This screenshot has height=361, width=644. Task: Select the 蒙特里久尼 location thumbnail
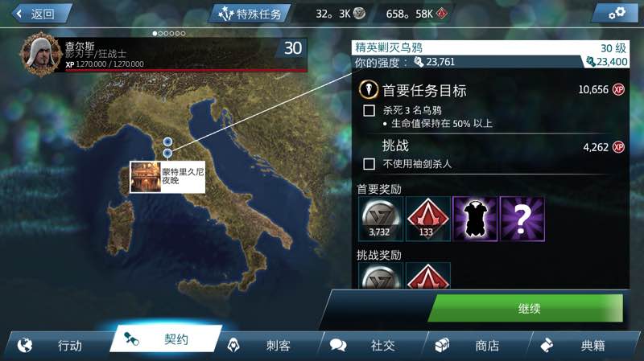(x=146, y=177)
